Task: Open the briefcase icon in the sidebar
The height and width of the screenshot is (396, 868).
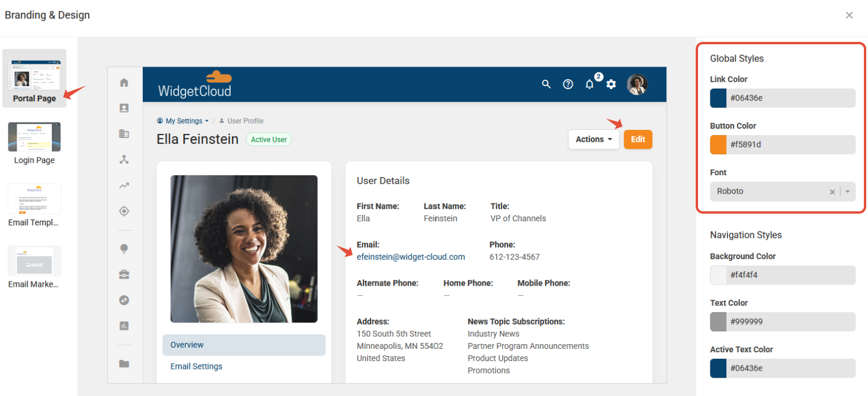Action: click(x=124, y=274)
